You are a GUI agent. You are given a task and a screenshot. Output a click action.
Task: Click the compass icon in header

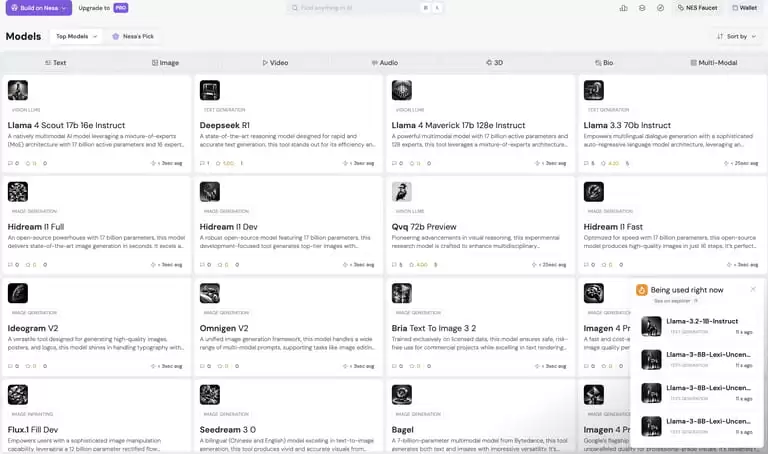click(660, 8)
